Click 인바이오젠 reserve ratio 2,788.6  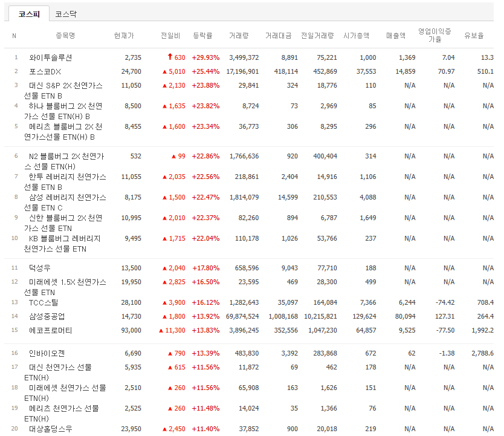coord(482,353)
